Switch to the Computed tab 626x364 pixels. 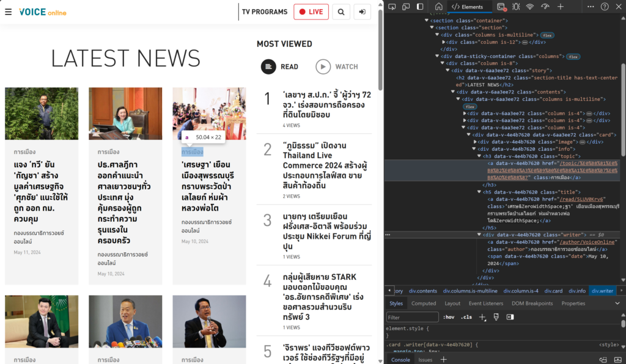tap(423, 303)
